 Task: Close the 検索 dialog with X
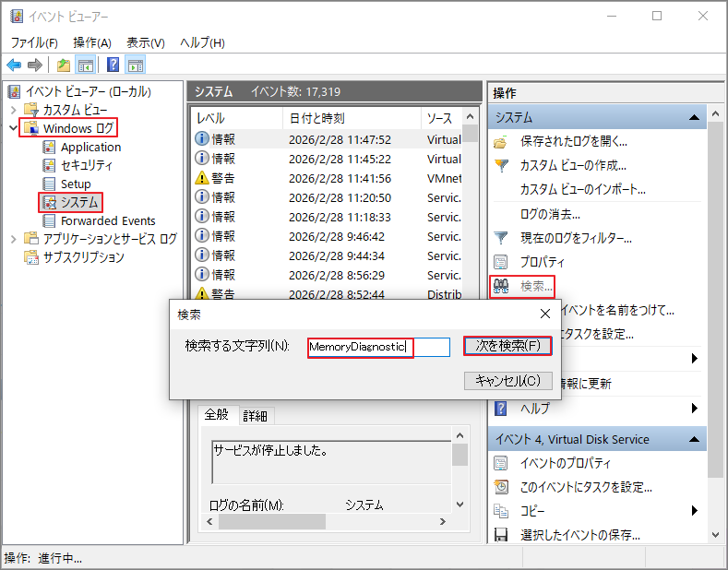click(x=545, y=315)
